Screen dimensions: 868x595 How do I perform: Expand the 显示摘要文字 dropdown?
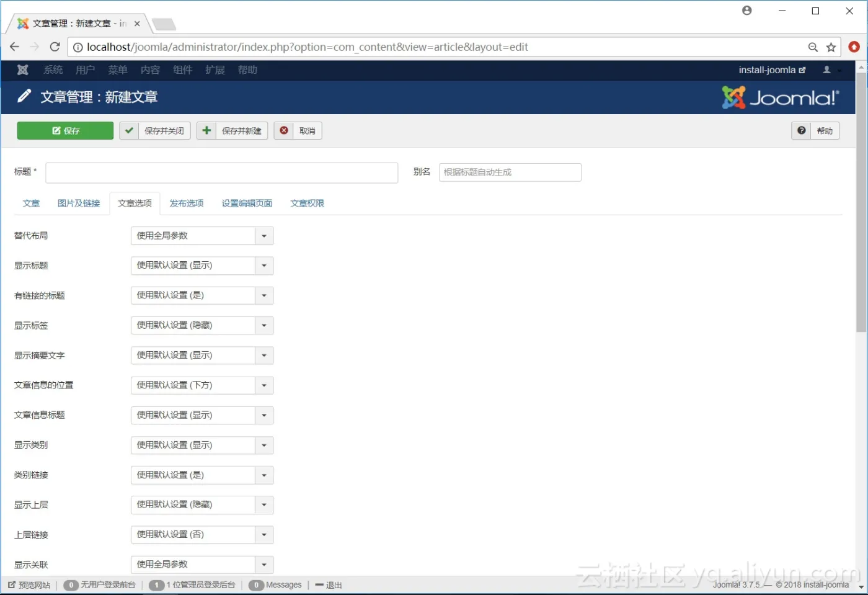202,356
